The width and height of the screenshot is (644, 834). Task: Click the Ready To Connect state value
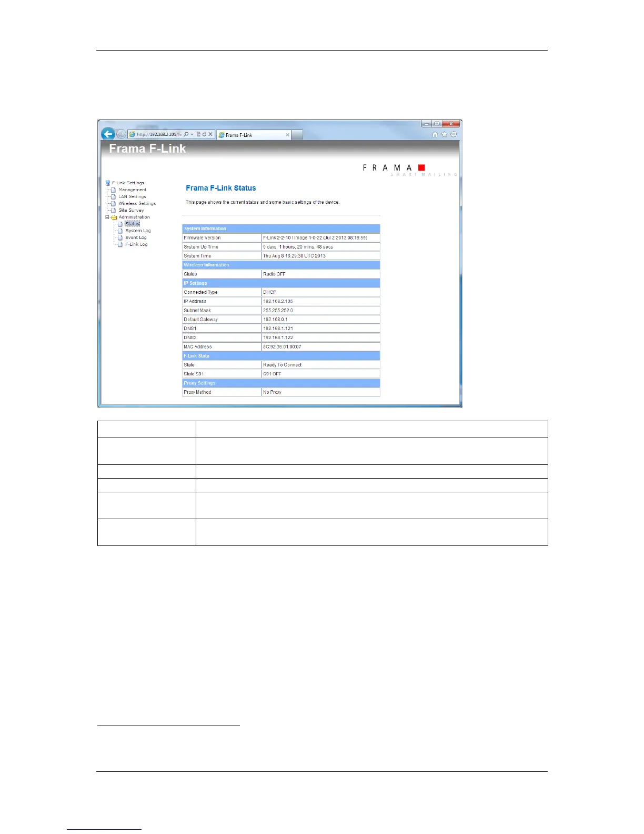[321, 365]
